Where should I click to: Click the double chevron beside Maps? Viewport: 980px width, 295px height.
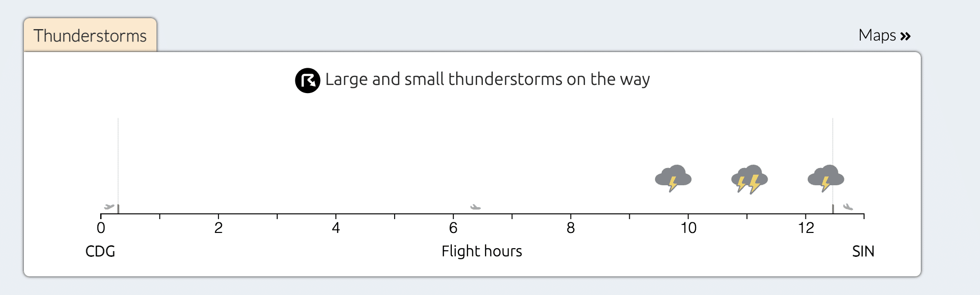pyautogui.click(x=906, y=36)
